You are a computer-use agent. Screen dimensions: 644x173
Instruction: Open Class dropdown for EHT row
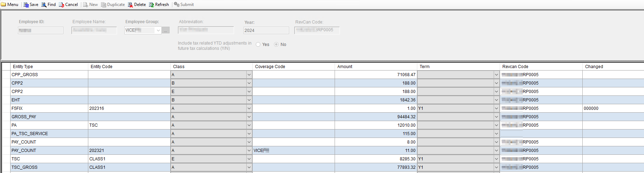tap(249, 100)
